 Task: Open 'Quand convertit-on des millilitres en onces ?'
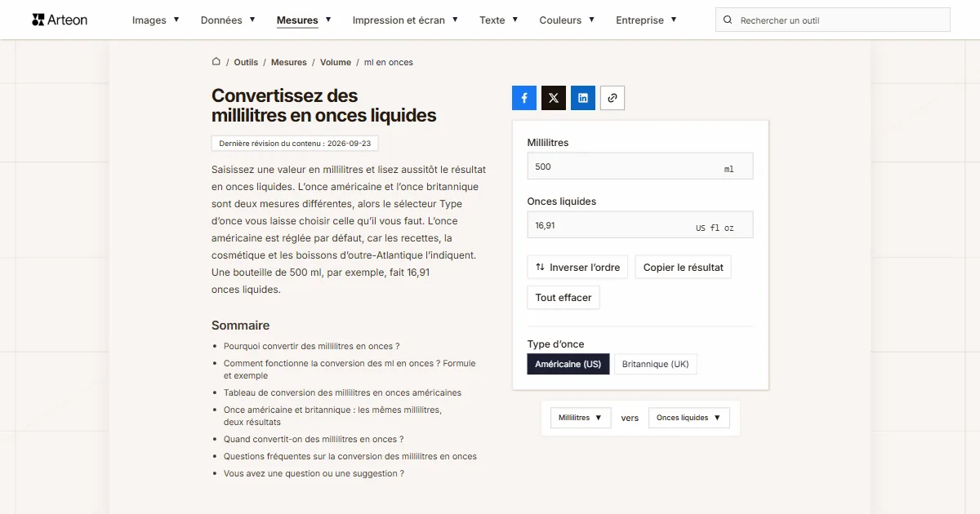(314, 439)
